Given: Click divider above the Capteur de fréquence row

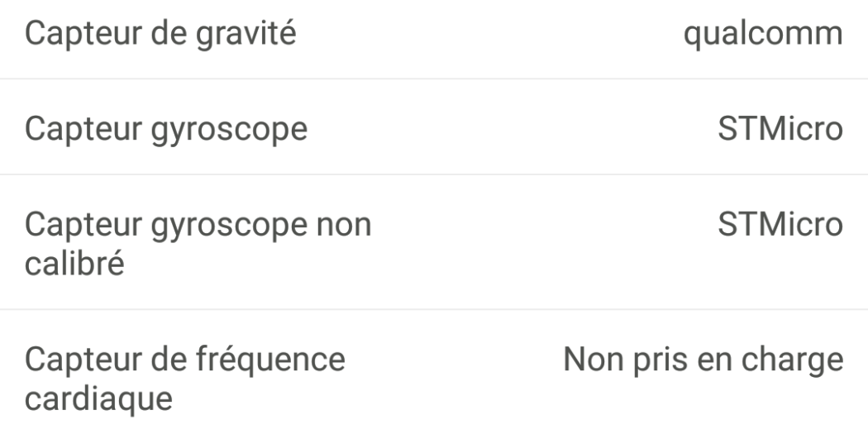Looking at the screenshot, I should pyautogui.click(x=434, y=310).
